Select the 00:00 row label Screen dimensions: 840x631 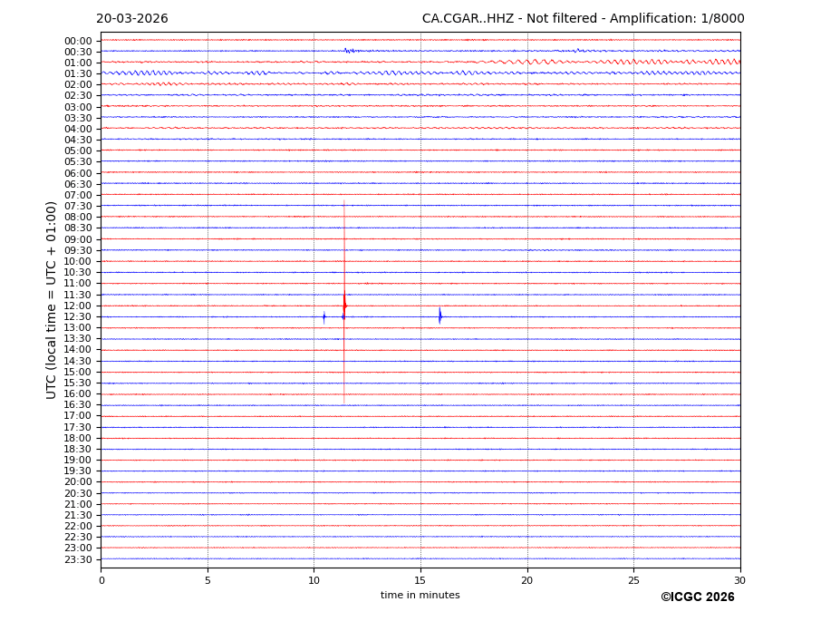coord(78,41)
